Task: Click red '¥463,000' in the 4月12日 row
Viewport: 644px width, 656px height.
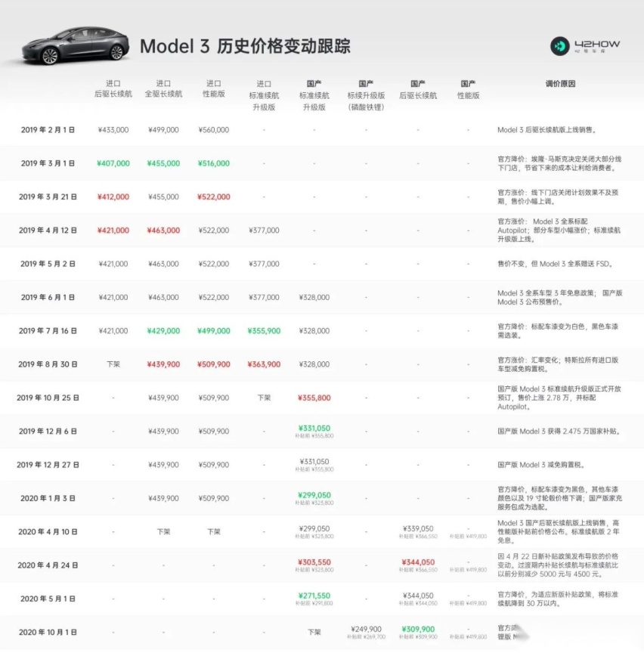Action: point(163,230)
